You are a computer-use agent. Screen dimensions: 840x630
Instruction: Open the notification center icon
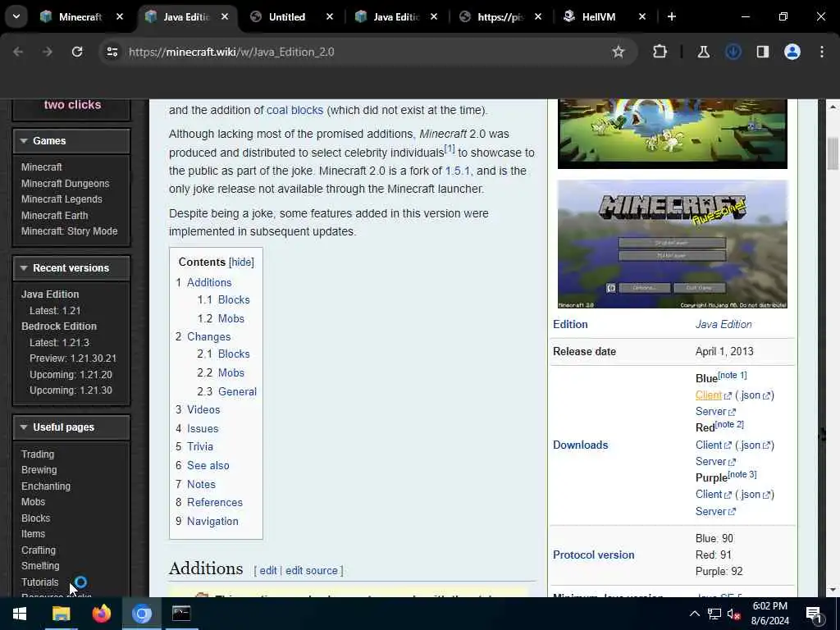coord(813,614)
